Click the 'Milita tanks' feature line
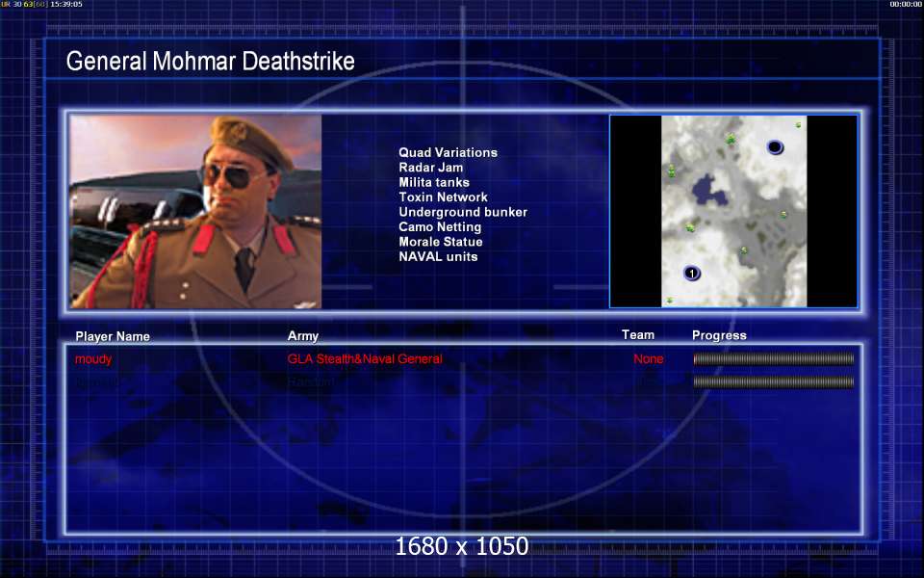 point(434,182)
